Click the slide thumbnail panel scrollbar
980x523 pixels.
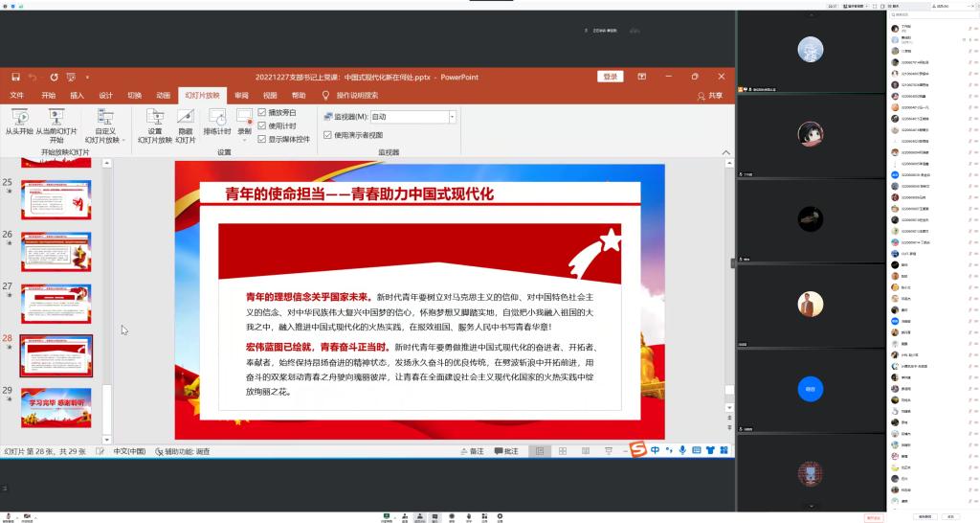point(107,287)
